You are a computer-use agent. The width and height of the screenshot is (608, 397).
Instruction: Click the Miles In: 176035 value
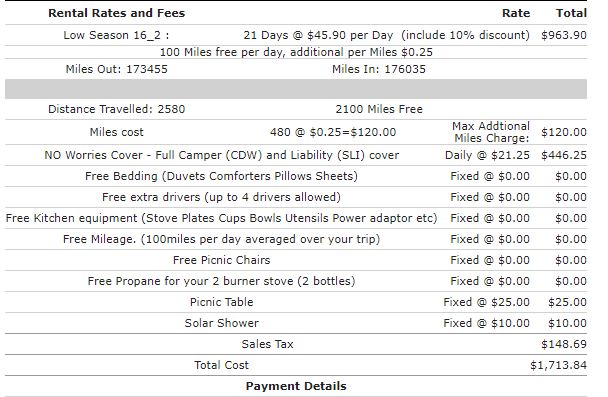click(378, 69)
